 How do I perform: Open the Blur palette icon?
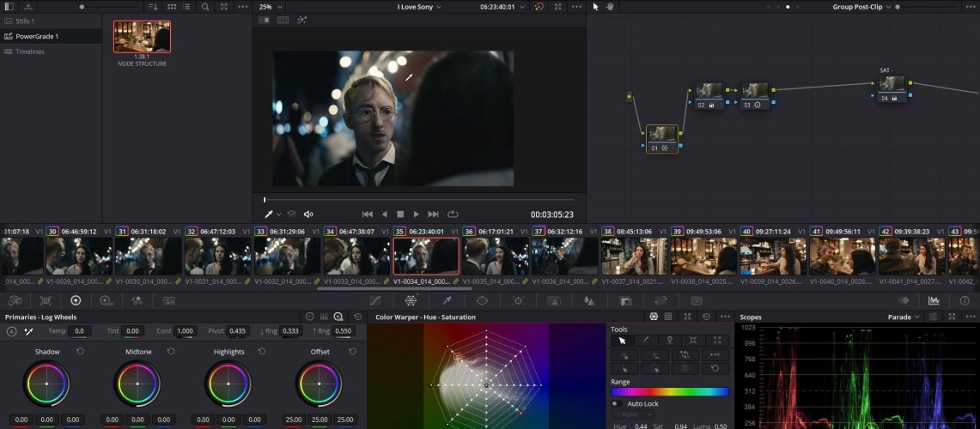coord(589,300)
